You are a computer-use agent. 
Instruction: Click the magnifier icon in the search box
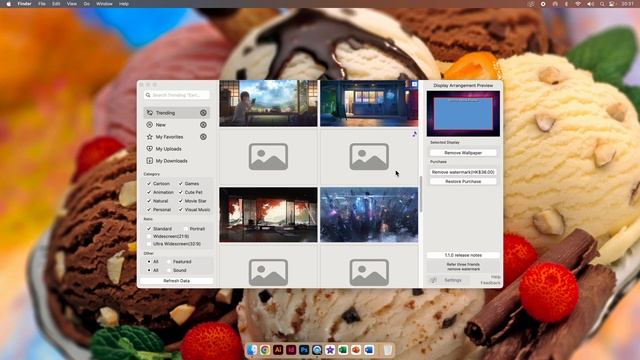pos(148,95)
